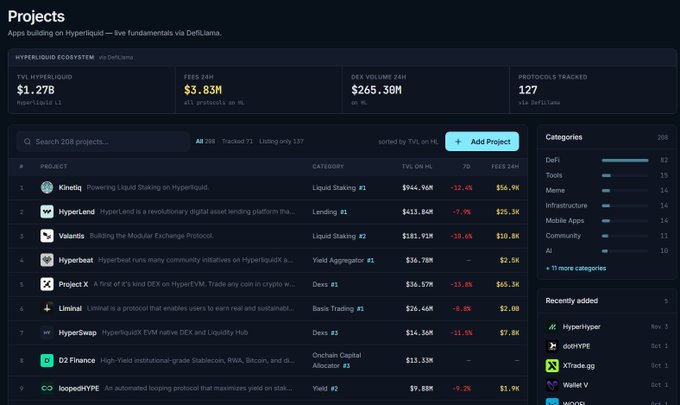Image resolution: width=680 pixels, height=405 pixels.
Task: Click the Lending #1 category cell
Action: click(330, 212)
